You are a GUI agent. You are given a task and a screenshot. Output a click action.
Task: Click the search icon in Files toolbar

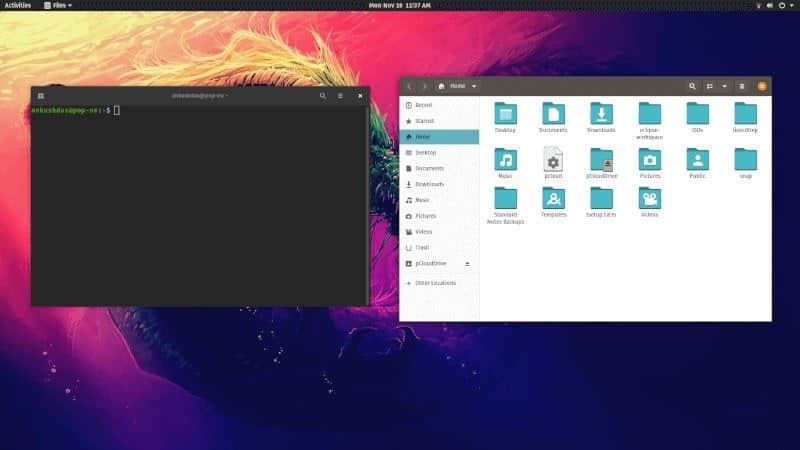[x=692, y=86]
